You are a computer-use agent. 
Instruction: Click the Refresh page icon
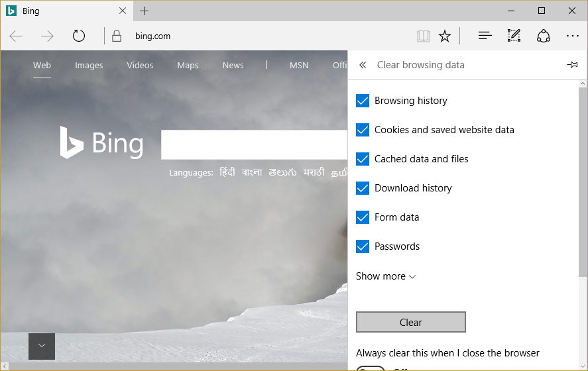pos(79,36)
